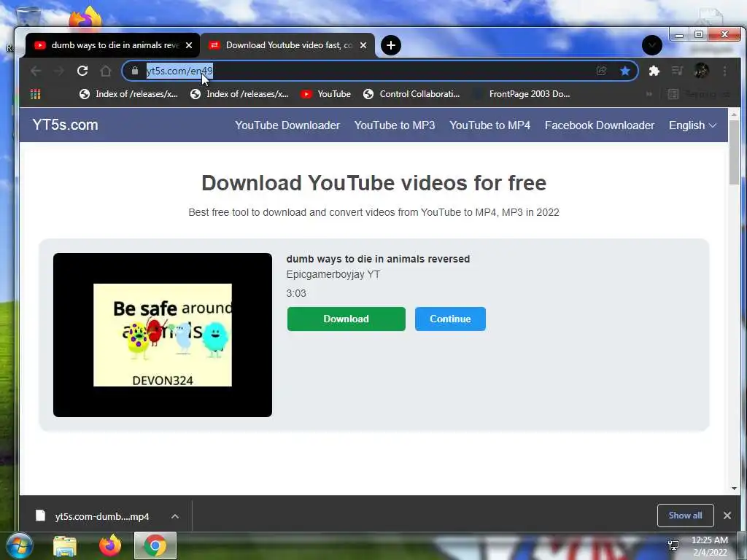Click the green Download button
Viewport: 747px width, 560px height.
(347, 319)
